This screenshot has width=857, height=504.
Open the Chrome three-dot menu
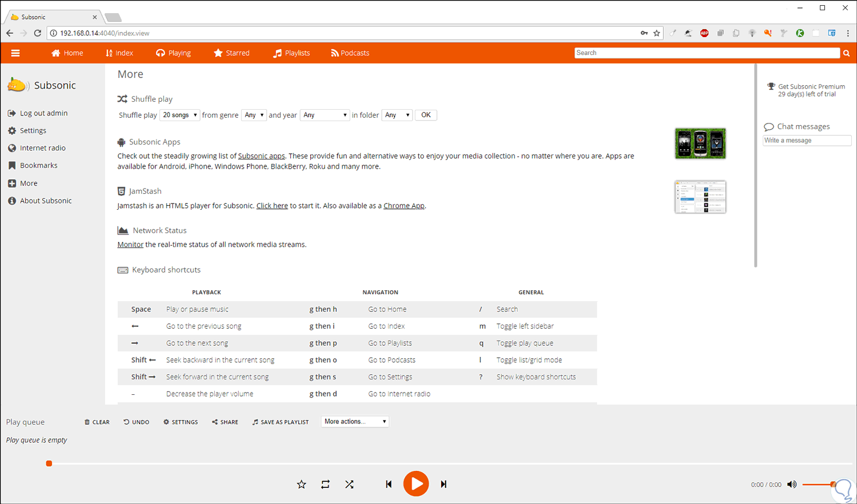[848, 33]
